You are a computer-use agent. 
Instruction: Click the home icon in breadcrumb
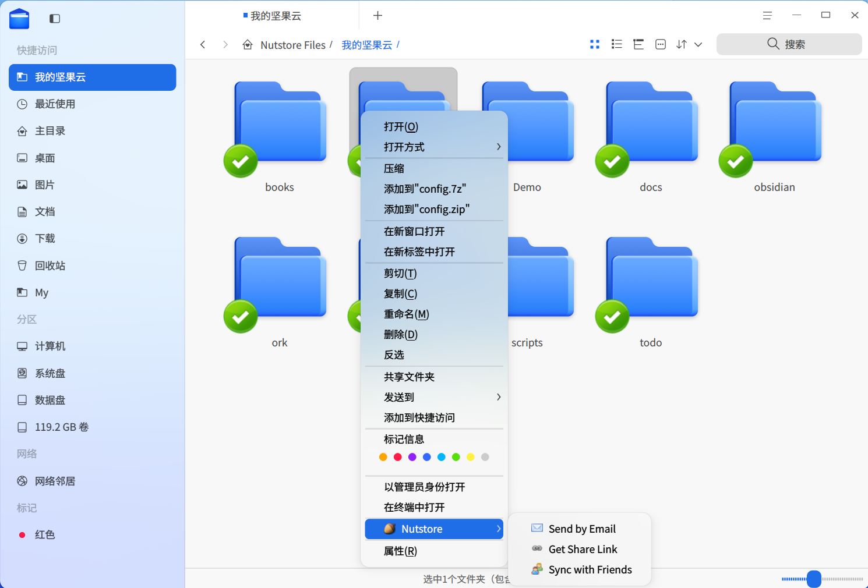click(x=248, y=45)
